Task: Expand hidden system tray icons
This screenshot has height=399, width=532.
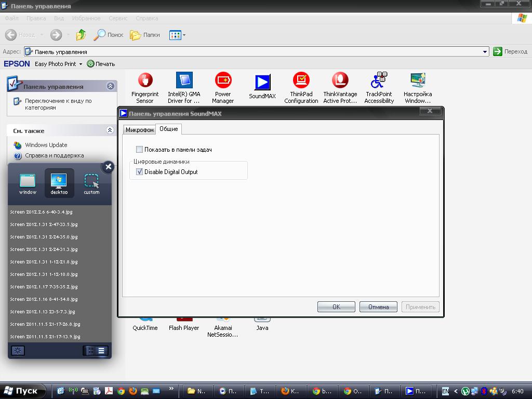Action: [x=456, y=391]
